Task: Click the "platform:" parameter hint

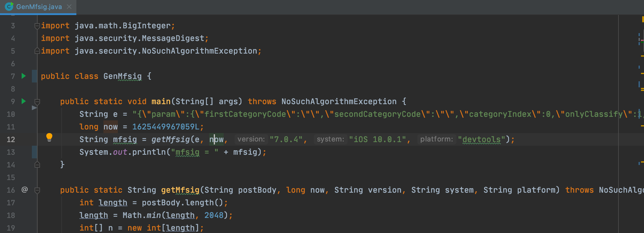Action: coord(436,139)
